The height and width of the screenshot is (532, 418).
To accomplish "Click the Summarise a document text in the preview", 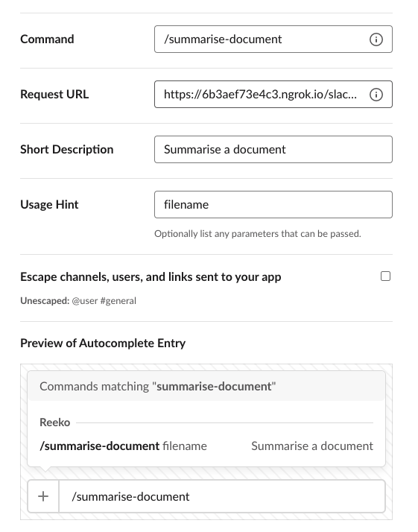I will [312, 446].
